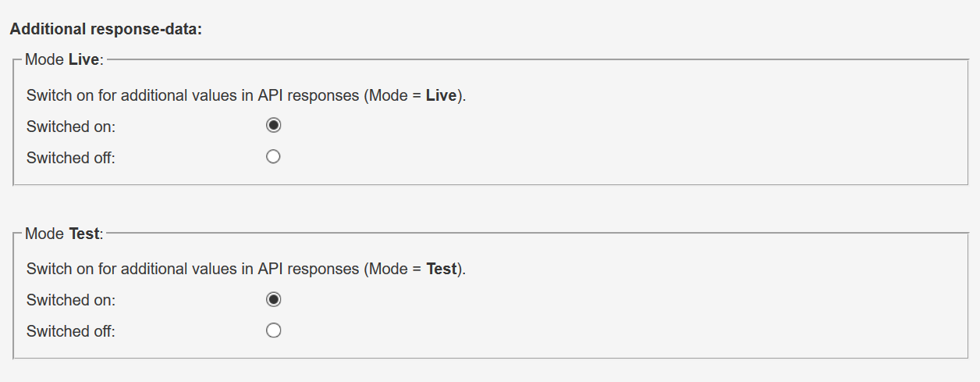Click empty space inside the Mode Test box
This screenshot has width=980, height=382.
[x=624, y=314]
